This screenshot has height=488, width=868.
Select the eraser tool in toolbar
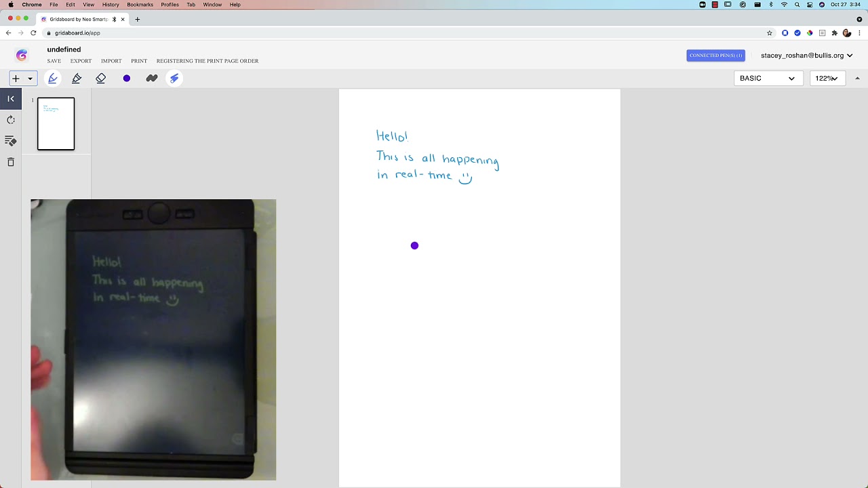coord(101,79)
